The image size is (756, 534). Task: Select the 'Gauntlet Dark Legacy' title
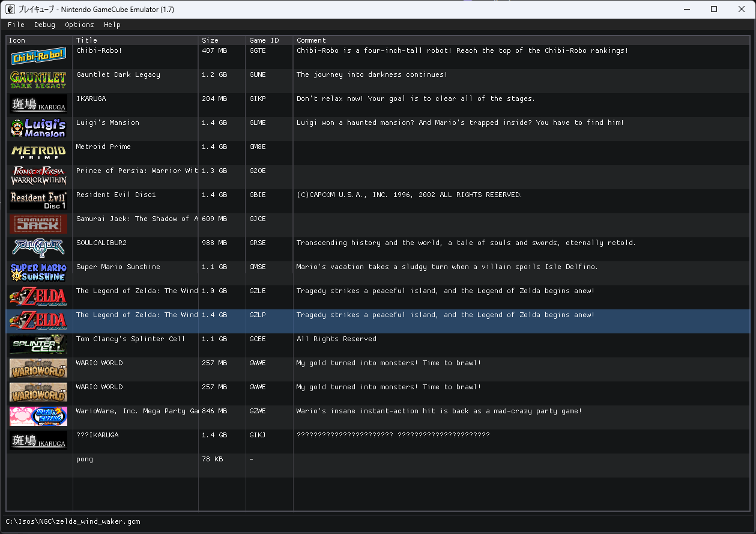pos(118,74)
